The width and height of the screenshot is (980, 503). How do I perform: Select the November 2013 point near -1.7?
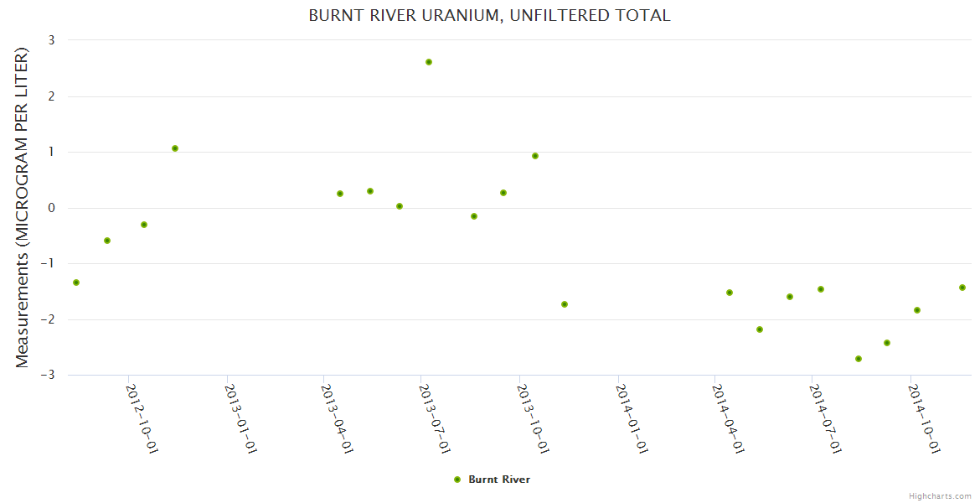point(565,304)
